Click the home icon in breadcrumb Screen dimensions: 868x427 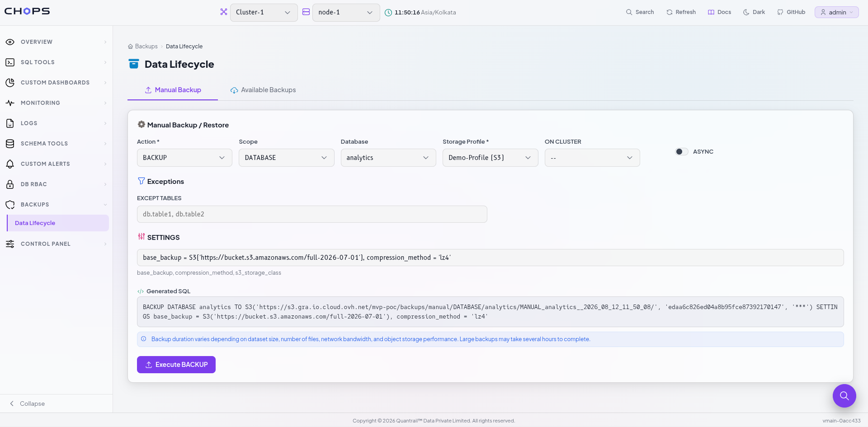(x=131, y=47)
